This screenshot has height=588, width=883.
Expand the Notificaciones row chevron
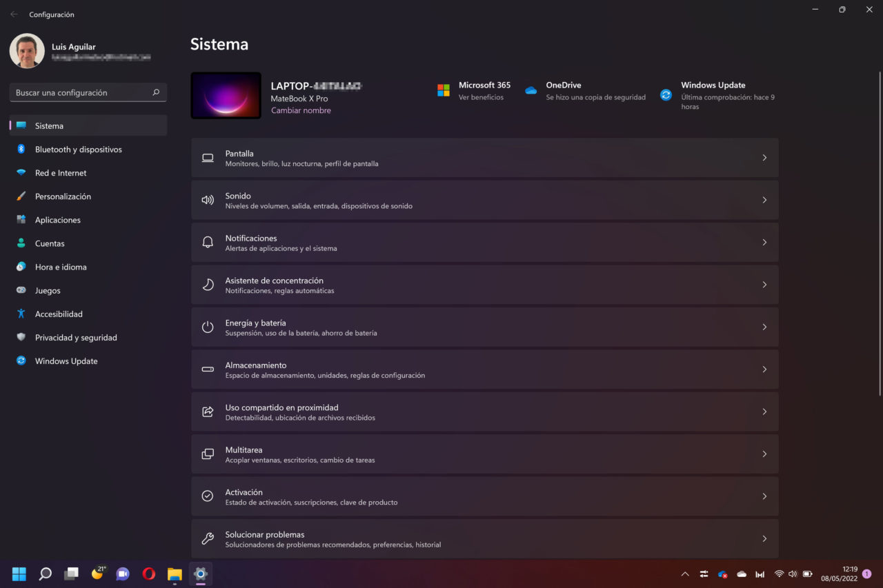click(x=764, y=243)
